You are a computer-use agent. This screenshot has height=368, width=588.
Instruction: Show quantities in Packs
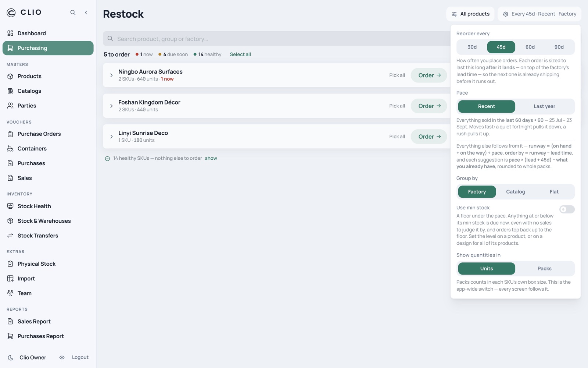pos(544,269)
